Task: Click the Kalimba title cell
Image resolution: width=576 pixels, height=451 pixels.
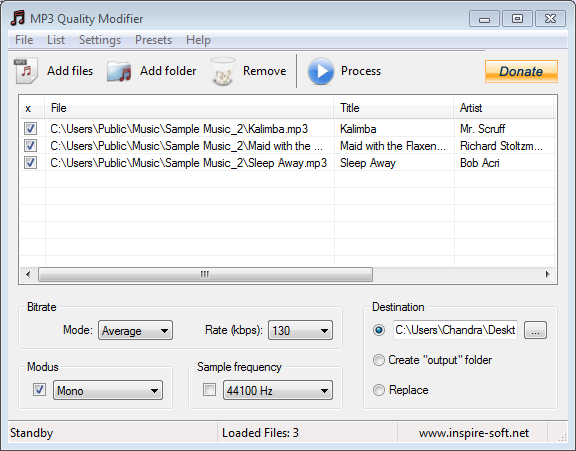Action: pyautogui.click(x=358, y=129)
